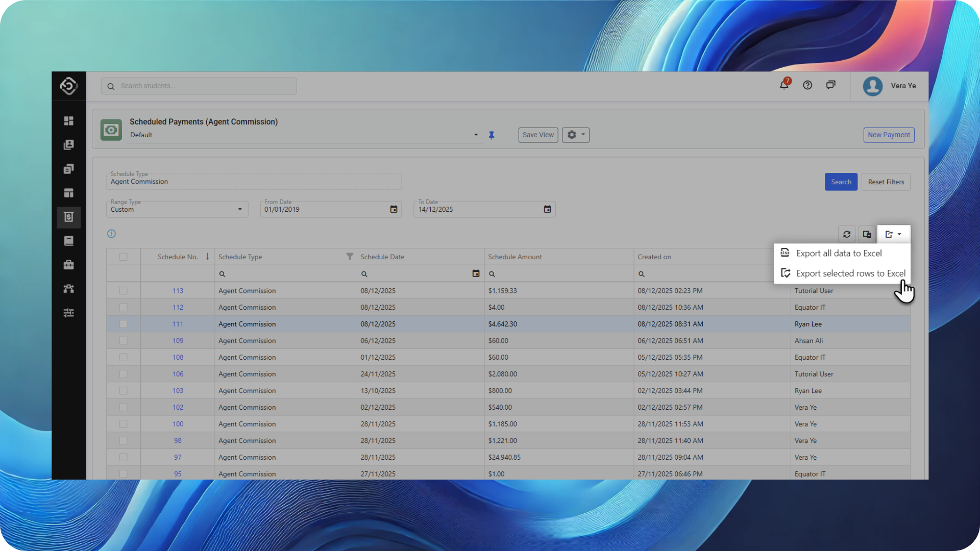Expand the Range Type Custom dropdown

pyautogui.click(x=239, y=209)
